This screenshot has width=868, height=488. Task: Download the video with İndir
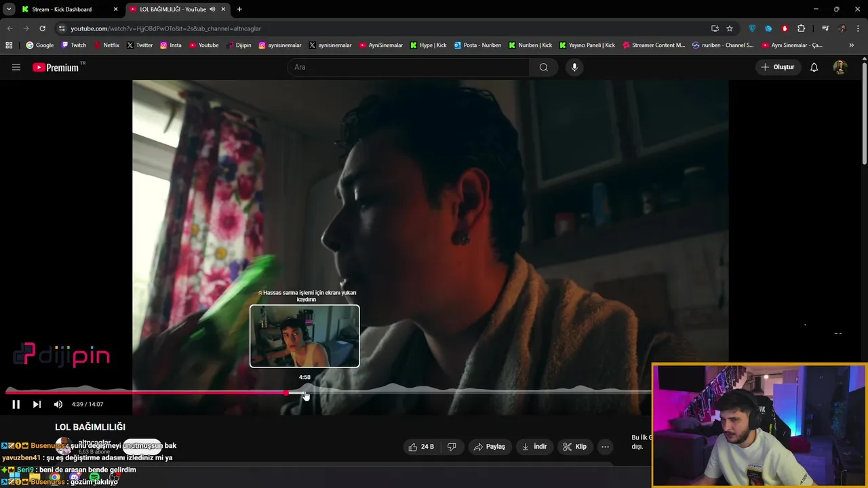(534, 447)
